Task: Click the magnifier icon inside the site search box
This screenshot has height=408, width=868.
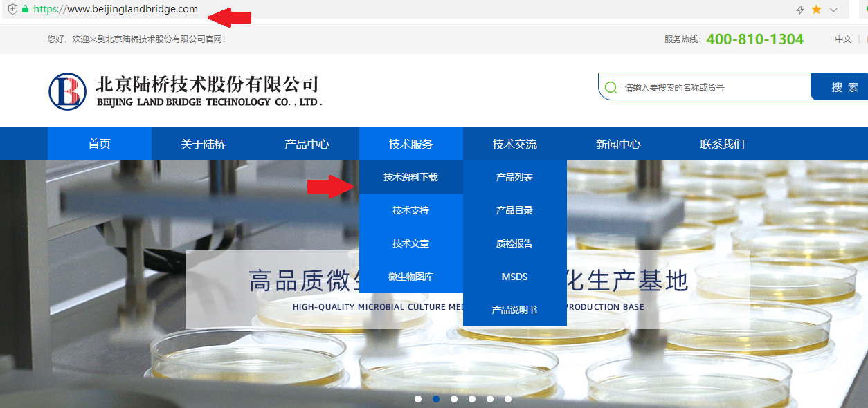Action: tap(610, 86)
